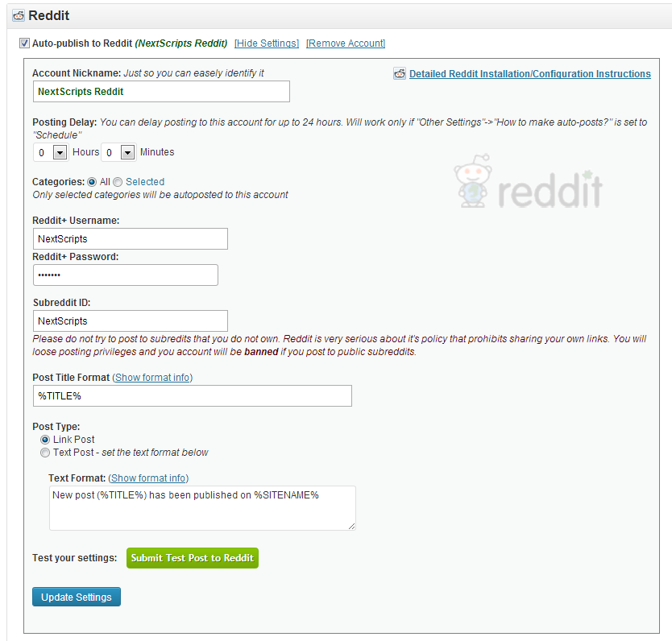The image size is (672, 641).
Task: Click the Text Format resize handle
Action: (x=352, y=527)
